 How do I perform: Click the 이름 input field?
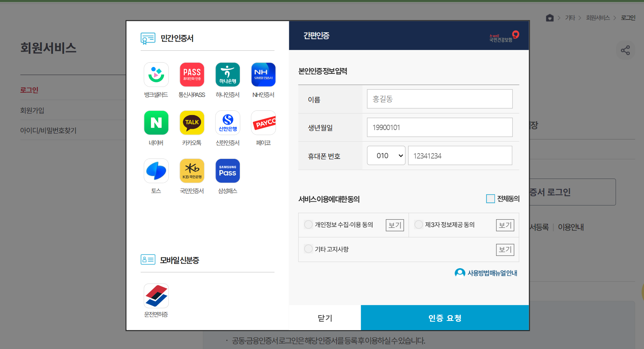[440, 99]
